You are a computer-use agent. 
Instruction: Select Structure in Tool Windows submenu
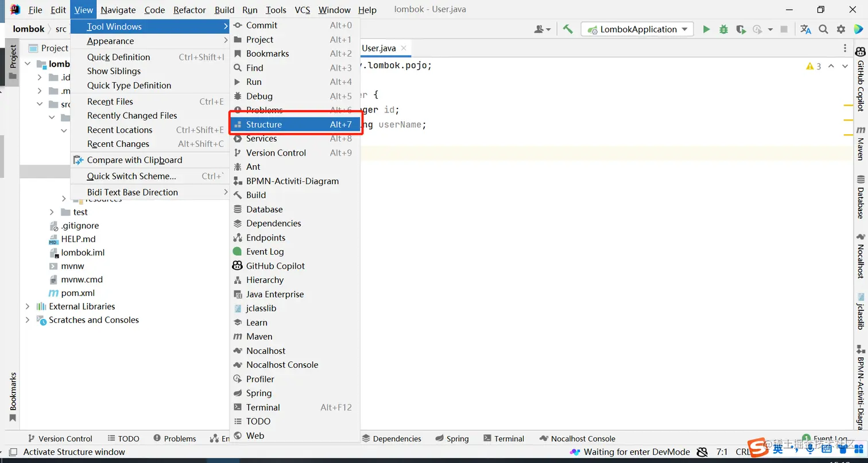[295, 124]
